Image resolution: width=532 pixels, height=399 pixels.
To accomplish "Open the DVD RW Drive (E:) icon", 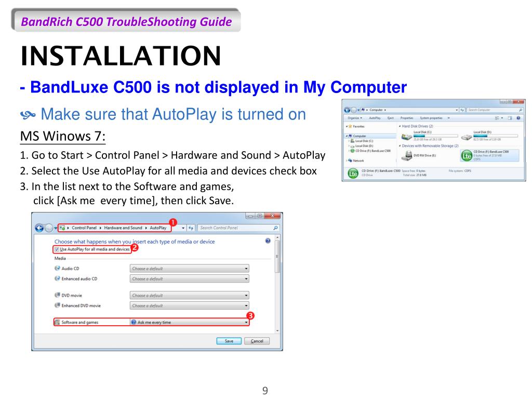I will [x=406, y=156].
